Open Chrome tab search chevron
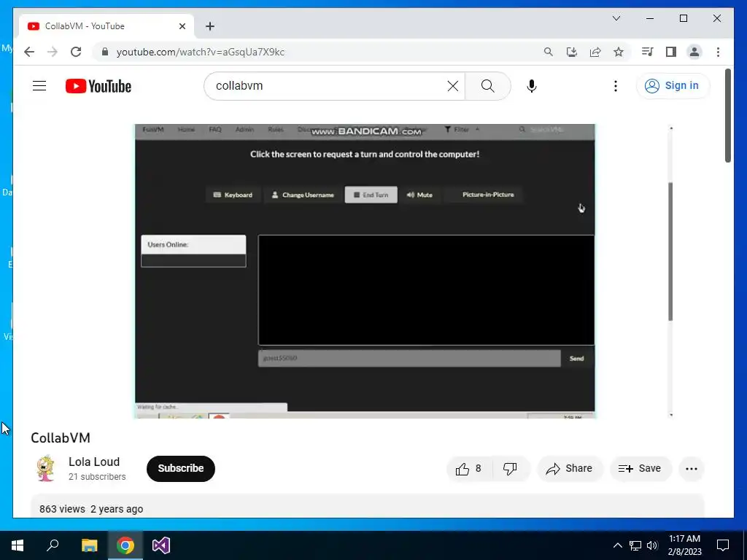Image resolution: width=747 pixels, height=560 pixels. tap(616, 18)
